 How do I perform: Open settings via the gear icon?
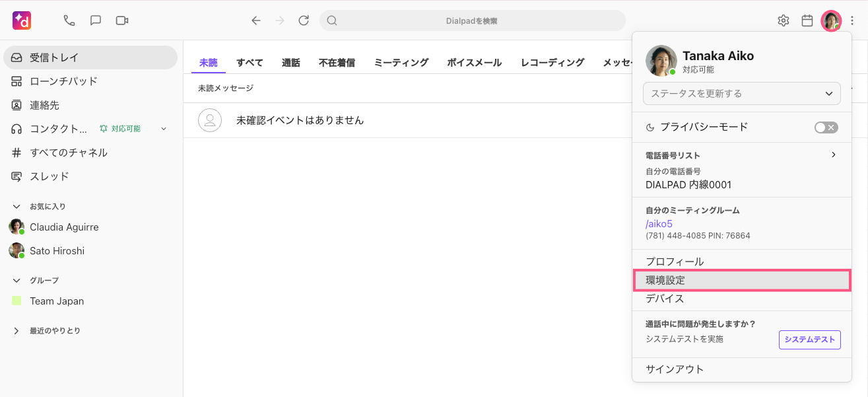[x=784, y=20]
